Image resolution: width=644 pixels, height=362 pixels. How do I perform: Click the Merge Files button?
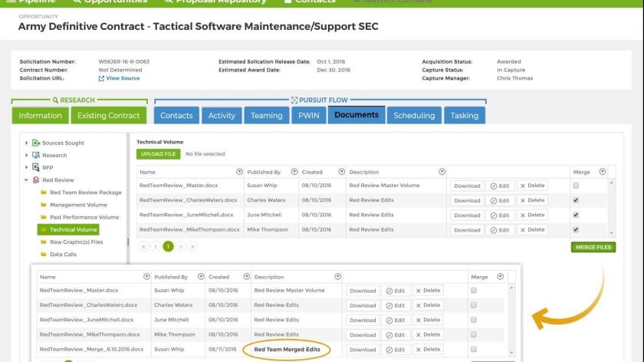point(593,248)
